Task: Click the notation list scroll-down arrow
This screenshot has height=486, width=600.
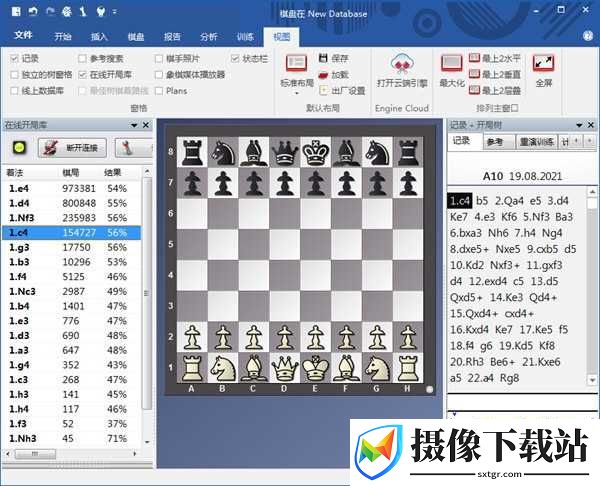Action: pyautogui.click(x=592, y=380)
